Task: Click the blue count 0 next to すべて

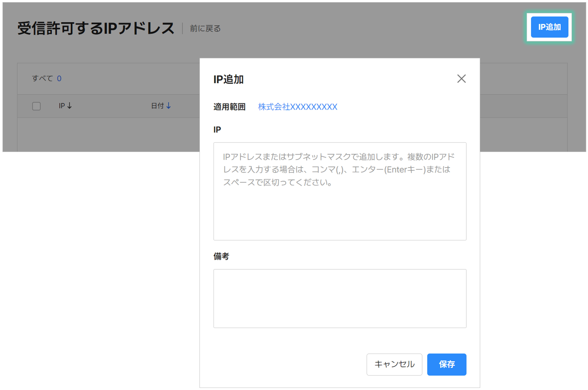Action: coord(59,79)
